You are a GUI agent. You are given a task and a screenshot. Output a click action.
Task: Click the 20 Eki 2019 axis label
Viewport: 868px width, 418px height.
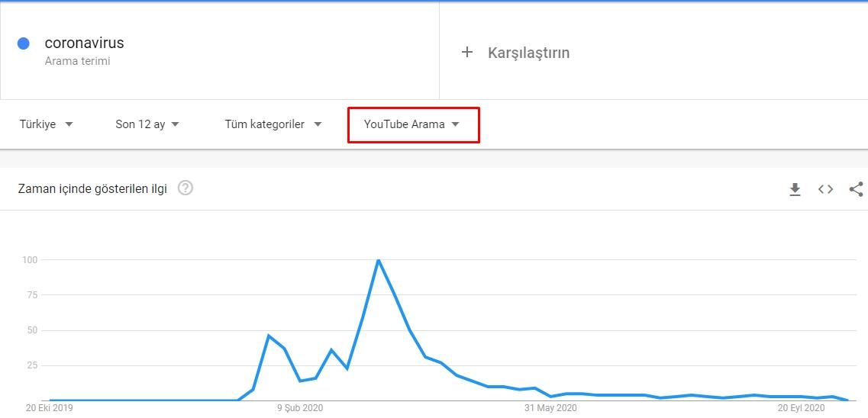(x=50, y=409)
